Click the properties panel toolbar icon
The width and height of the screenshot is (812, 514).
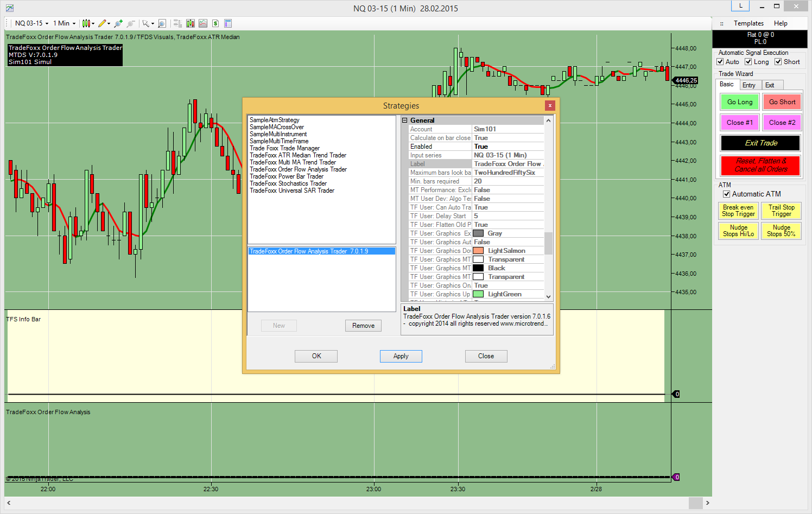[x=228, y=23]
